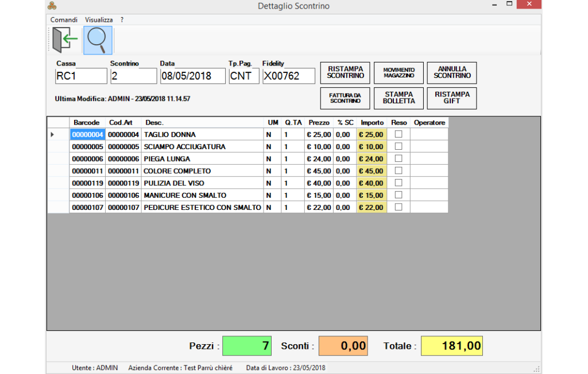588x374 pixels.
Task: Enable Reso checkbox for PULIZIA DEL VISO
Action: tap(399, 183)
